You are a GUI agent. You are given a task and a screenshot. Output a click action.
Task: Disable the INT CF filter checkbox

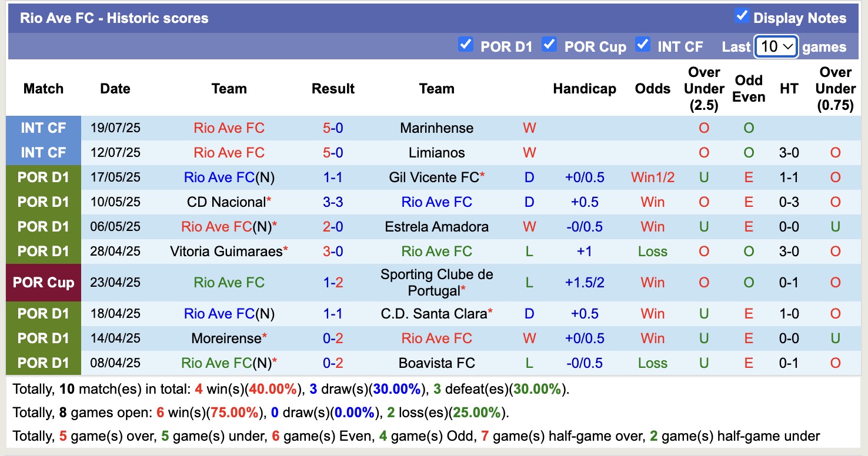tap(643, 45)
